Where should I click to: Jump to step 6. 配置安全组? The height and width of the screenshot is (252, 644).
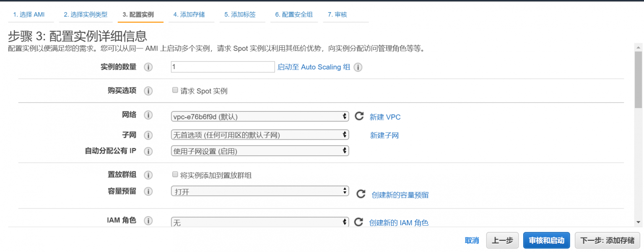[294, 14]
